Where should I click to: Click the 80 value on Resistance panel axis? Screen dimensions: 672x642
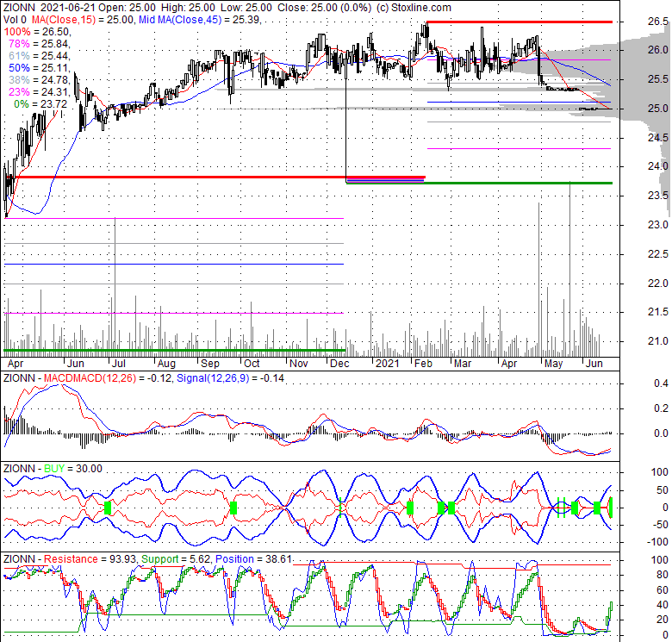(x=663, y=575)
